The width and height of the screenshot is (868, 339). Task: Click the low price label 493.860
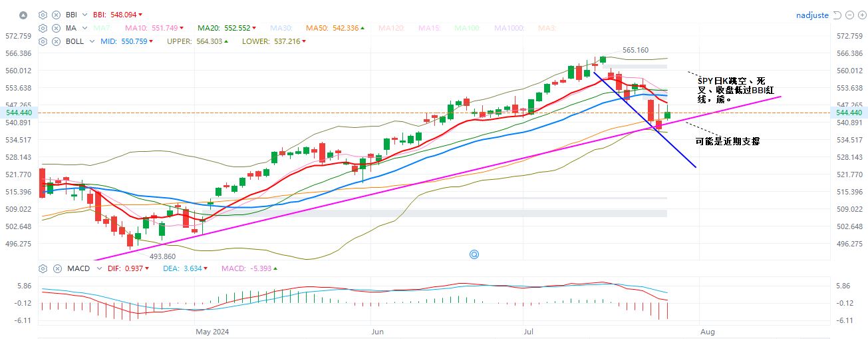pyautogui.click(x=162, y=256)
